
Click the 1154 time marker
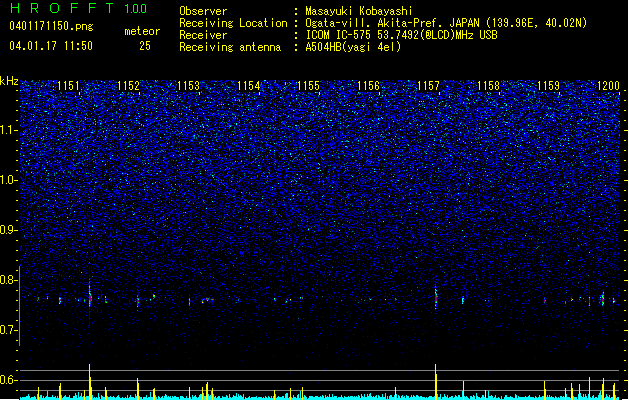249,86
